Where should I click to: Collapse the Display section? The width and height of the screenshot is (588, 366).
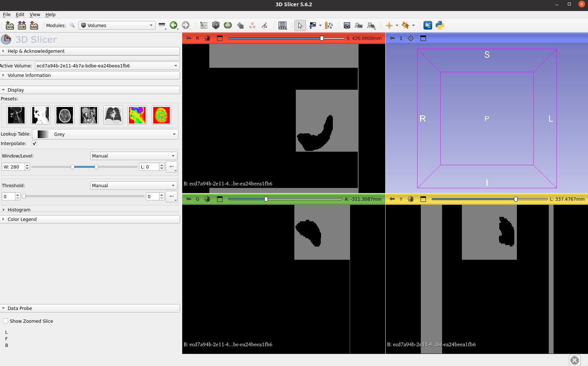(x=90, y=90)
